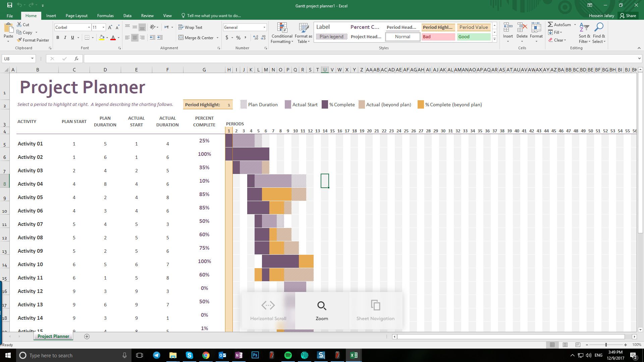Open the font name dropdown (Corbel)
Screen dimensions: 644x362
tap(89, 27)
